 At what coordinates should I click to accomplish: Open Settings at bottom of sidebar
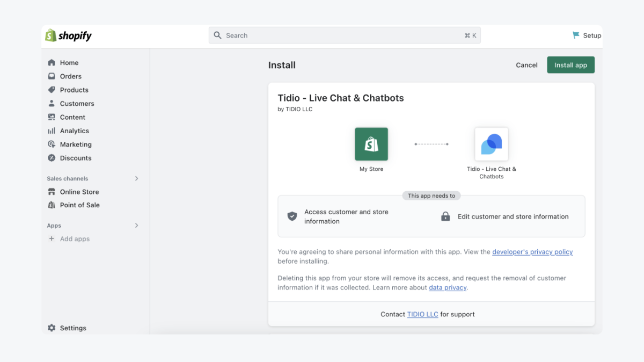pyautogui.click(x=67, y=328)
